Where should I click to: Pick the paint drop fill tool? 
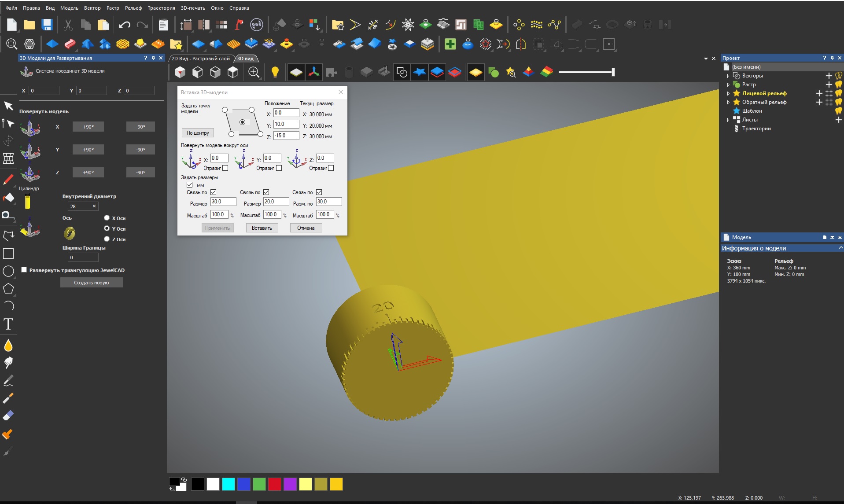click(x=8, y=346)
